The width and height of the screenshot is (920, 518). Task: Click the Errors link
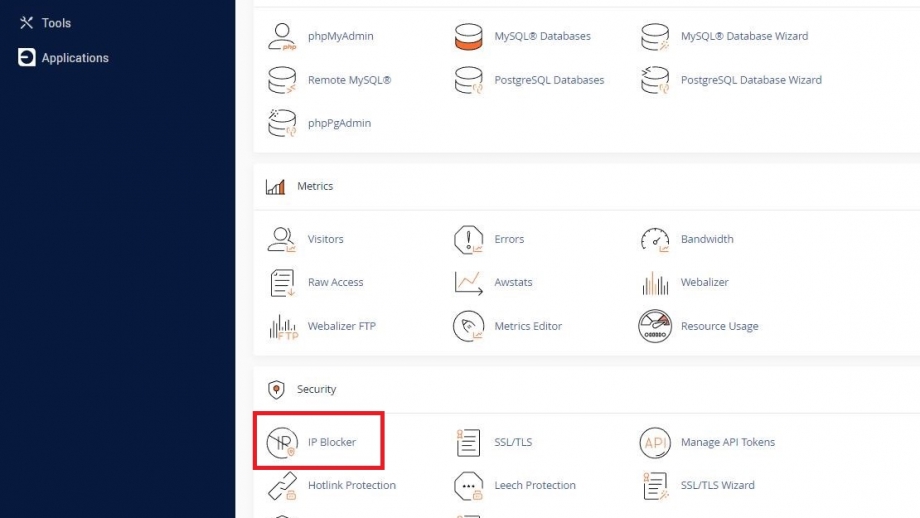click(x=509, y=239)
